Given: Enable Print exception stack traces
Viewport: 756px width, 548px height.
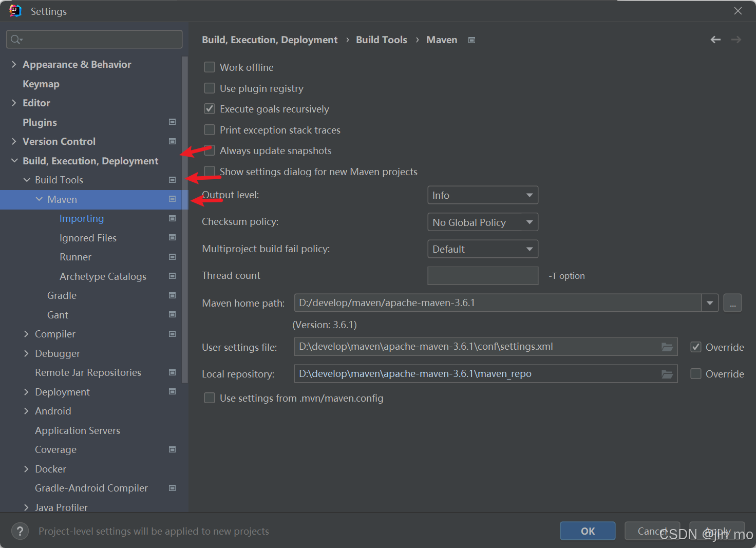Looking at the screenshot, I should coord(210,130).
